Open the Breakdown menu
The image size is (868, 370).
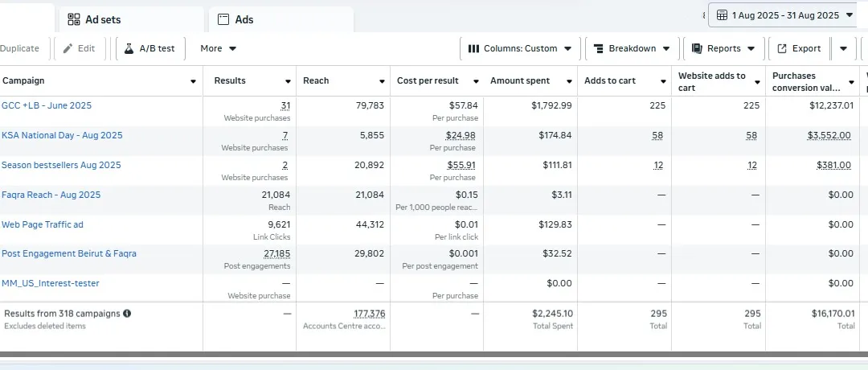[632, 48]
